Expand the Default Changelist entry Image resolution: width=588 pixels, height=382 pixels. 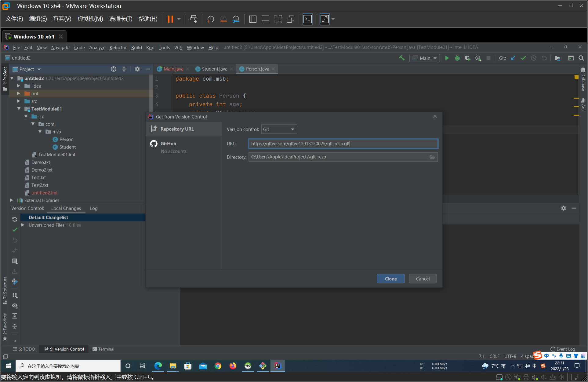click(x=24, y=217)
